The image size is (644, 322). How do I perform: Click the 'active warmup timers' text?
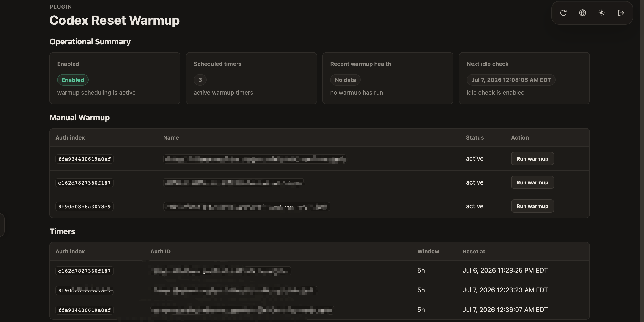click(223, 93)
